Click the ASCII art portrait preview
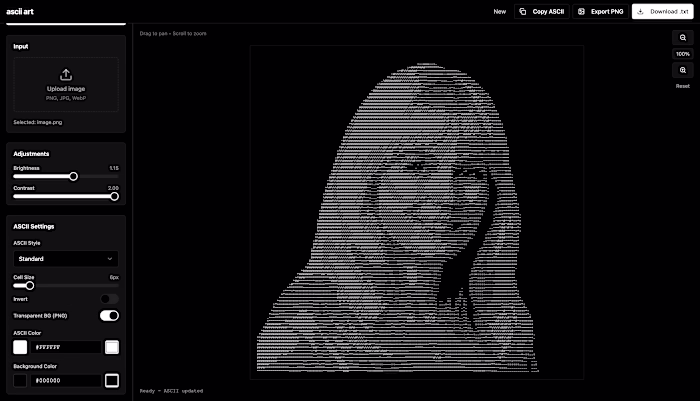The width and height of the screenshot is (700, 401). click(417, 213)
